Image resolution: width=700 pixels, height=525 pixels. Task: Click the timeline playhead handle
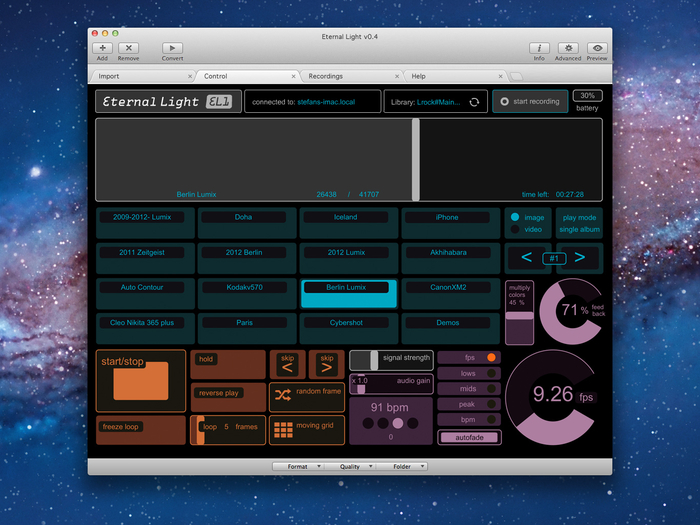(x=416, y=159)
